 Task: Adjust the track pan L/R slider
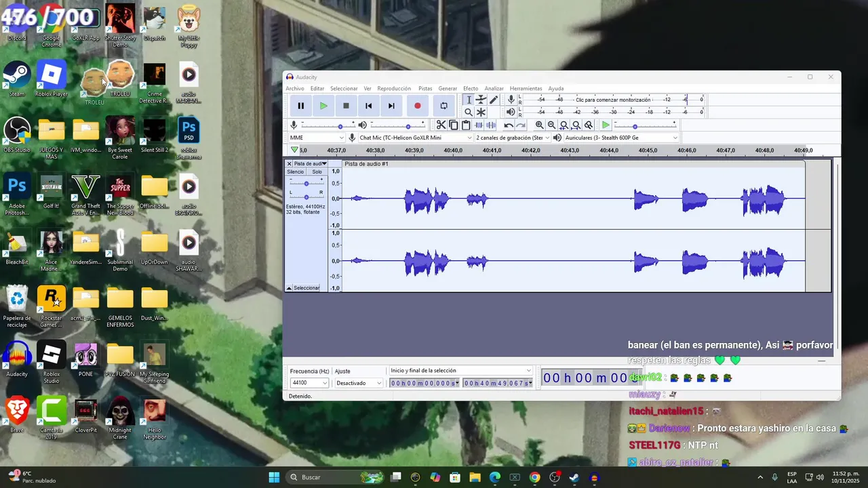[x=307, y=196]
